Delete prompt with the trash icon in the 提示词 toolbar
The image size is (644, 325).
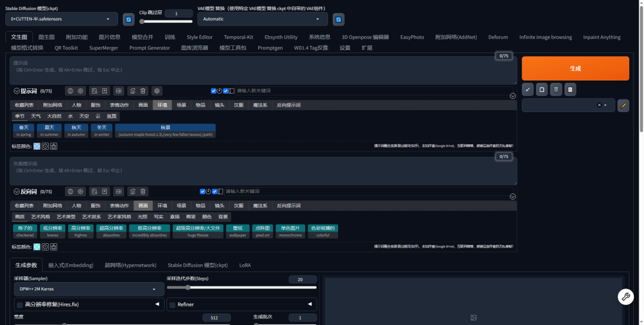[143, 91]
